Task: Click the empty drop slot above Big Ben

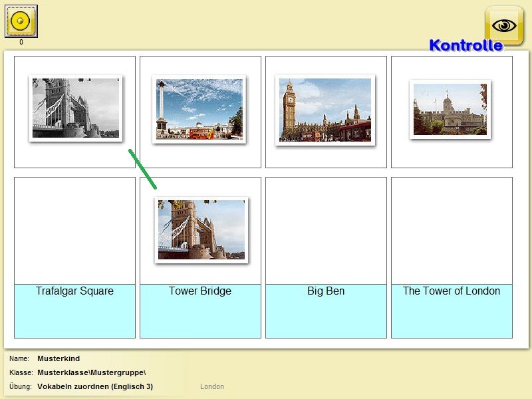Action: (326, 231)
